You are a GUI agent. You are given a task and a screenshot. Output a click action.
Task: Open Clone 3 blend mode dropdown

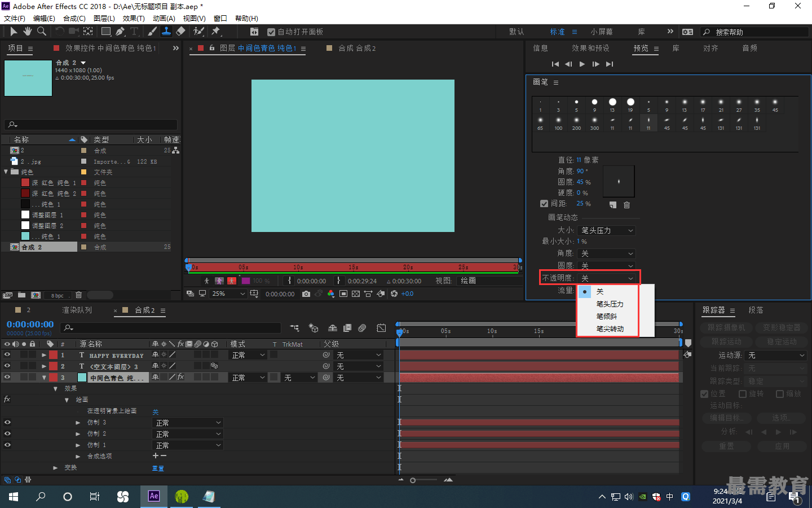pyautogui.click(x=188, y=423)
